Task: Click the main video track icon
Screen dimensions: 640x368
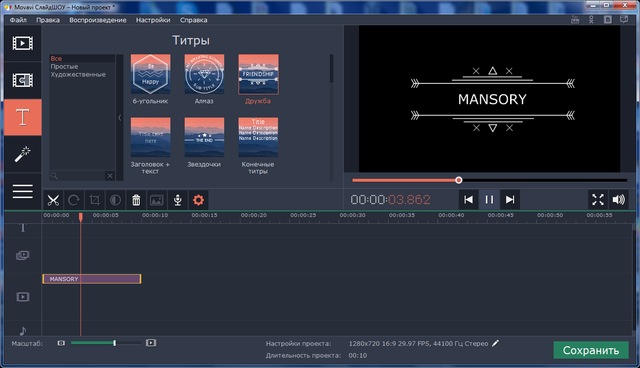Action: tap(23, 297)
